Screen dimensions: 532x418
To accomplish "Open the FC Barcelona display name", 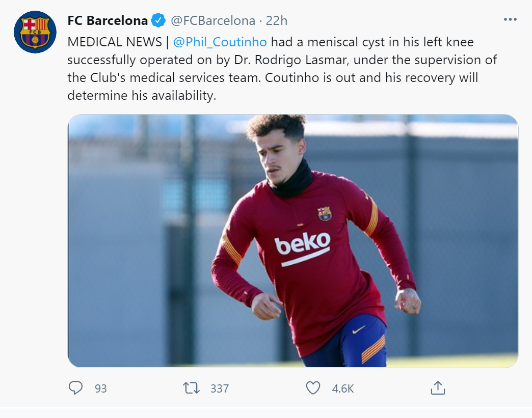I will coord(108,21).
